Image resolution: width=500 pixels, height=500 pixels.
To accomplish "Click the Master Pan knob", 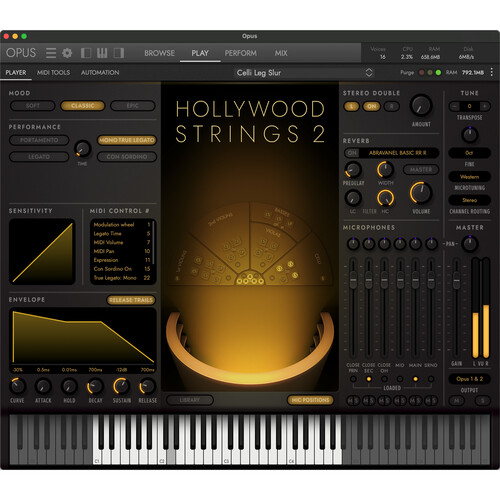I will tap(470, 244).
